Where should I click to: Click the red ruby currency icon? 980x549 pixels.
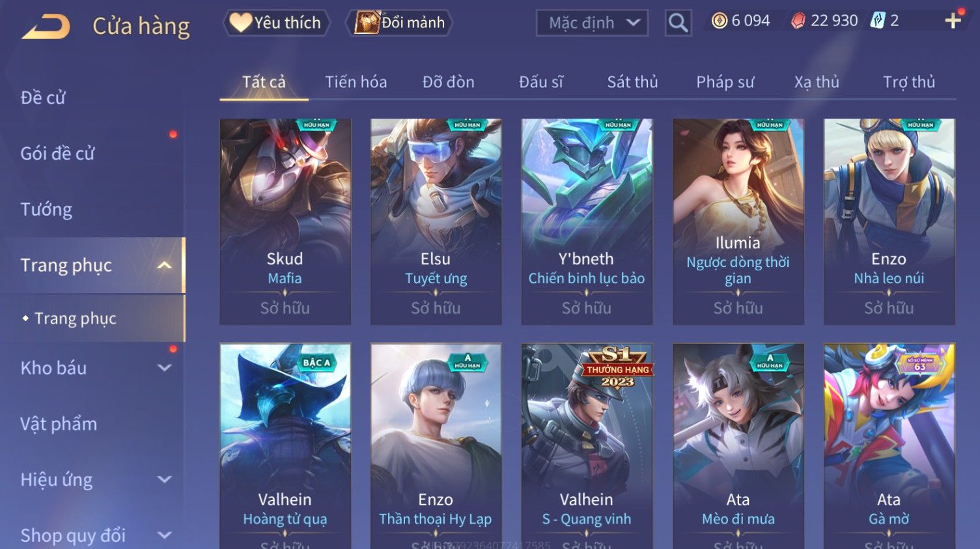(x=798, y=21)
